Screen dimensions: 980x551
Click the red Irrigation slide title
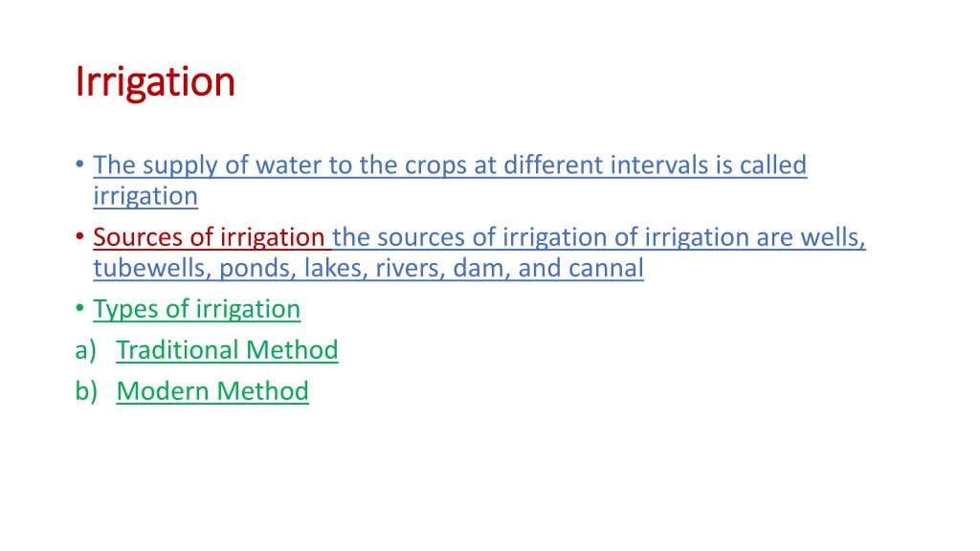[155, 82]
